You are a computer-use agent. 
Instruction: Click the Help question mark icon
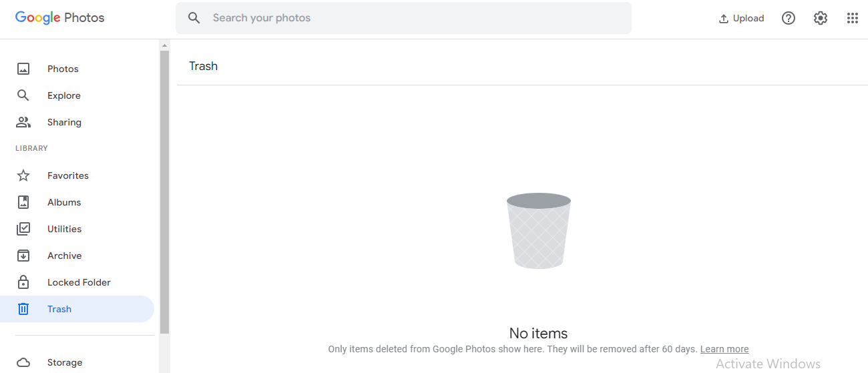(788, 18)
